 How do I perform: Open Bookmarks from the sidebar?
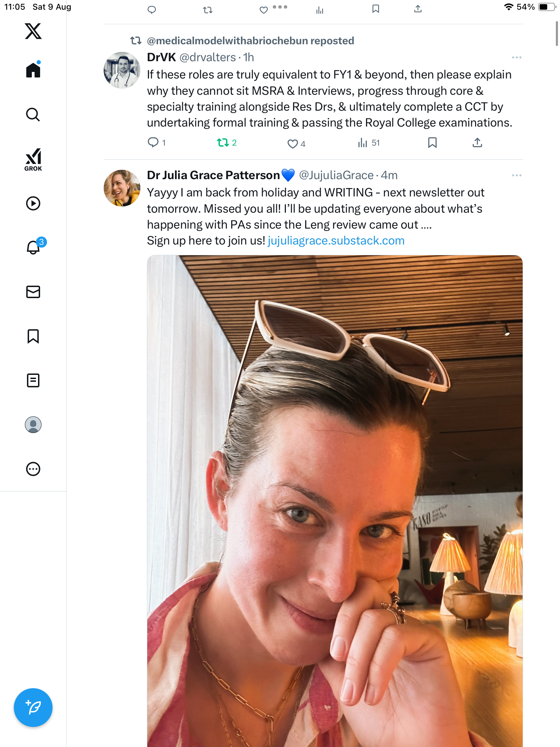pos(33,336)
